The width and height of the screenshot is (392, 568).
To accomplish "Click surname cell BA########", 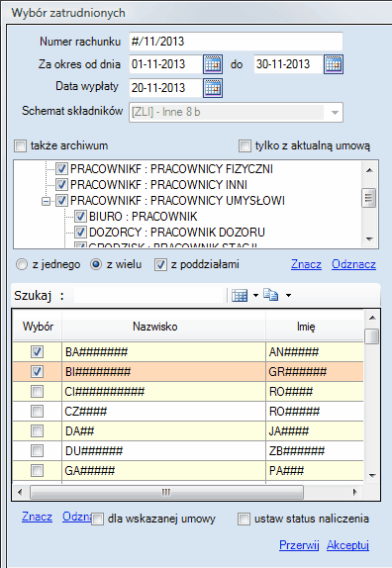I will click(163, 351).
